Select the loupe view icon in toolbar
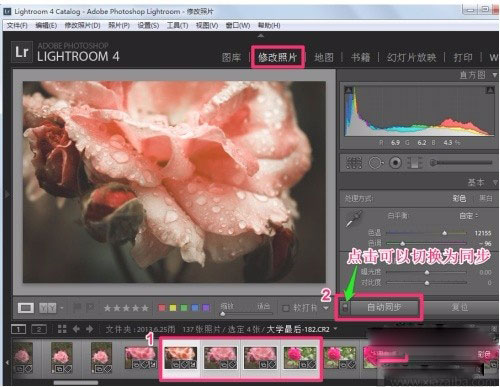The height and width of the screenshot is (387, 500). [x=26, y=308]
